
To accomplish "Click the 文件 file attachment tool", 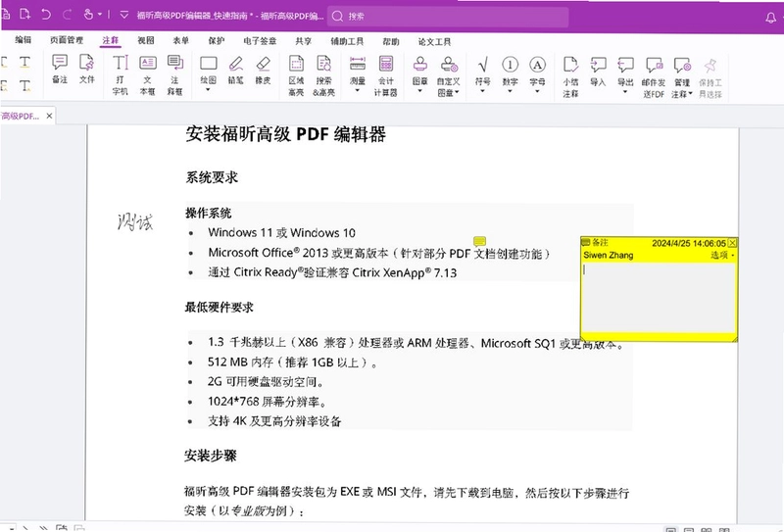I will (86, 69).
